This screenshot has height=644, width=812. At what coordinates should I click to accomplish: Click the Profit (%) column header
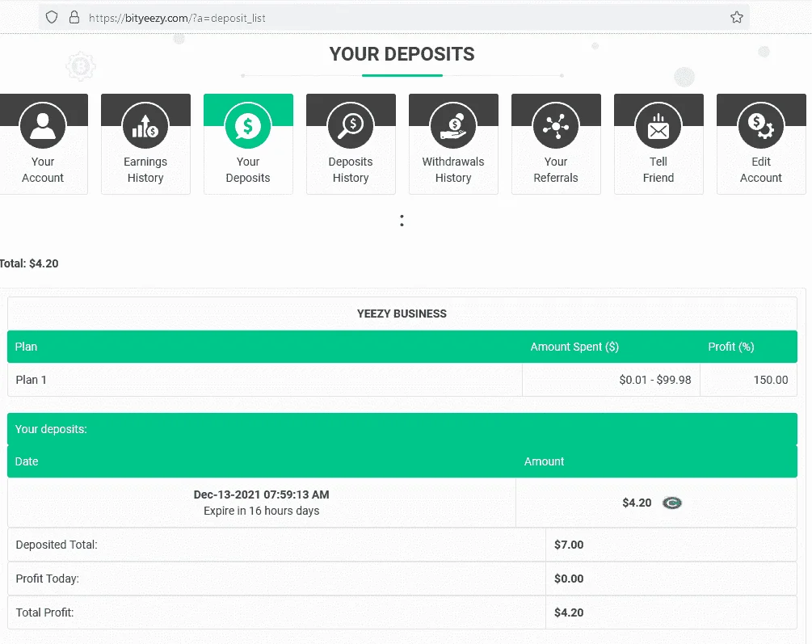pos(730,347)
